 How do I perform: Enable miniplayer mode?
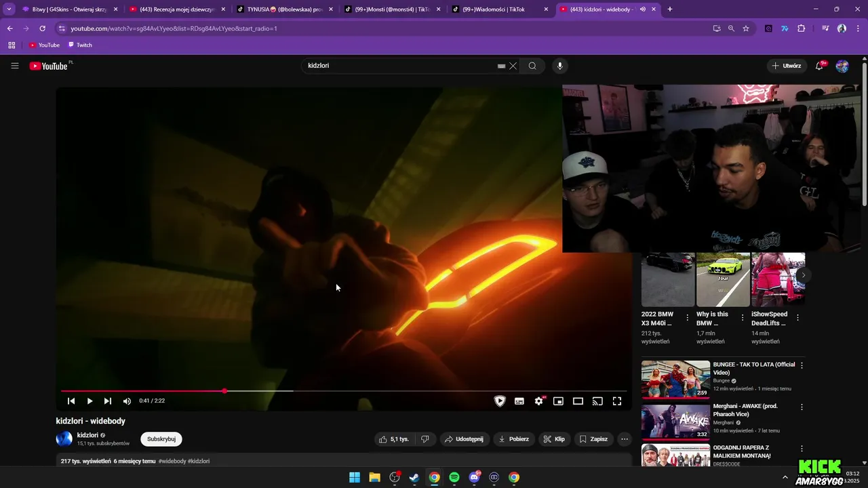click(558, 401)
